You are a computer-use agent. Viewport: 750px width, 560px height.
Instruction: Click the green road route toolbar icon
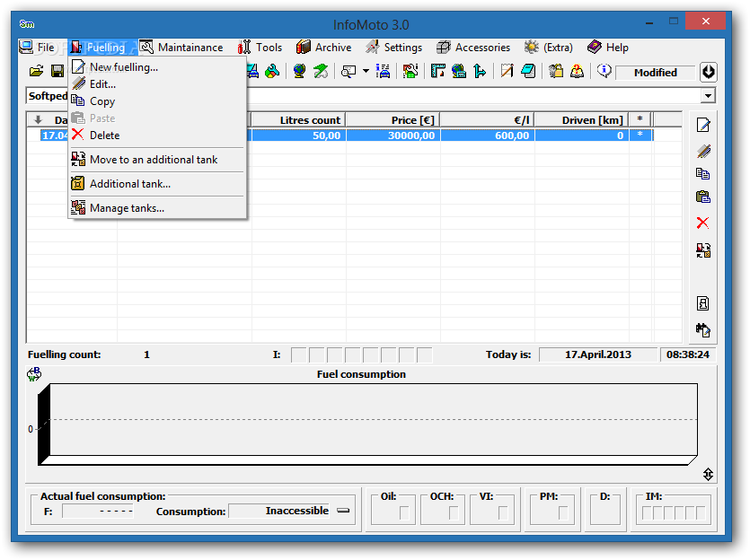[x=321, y=72]
